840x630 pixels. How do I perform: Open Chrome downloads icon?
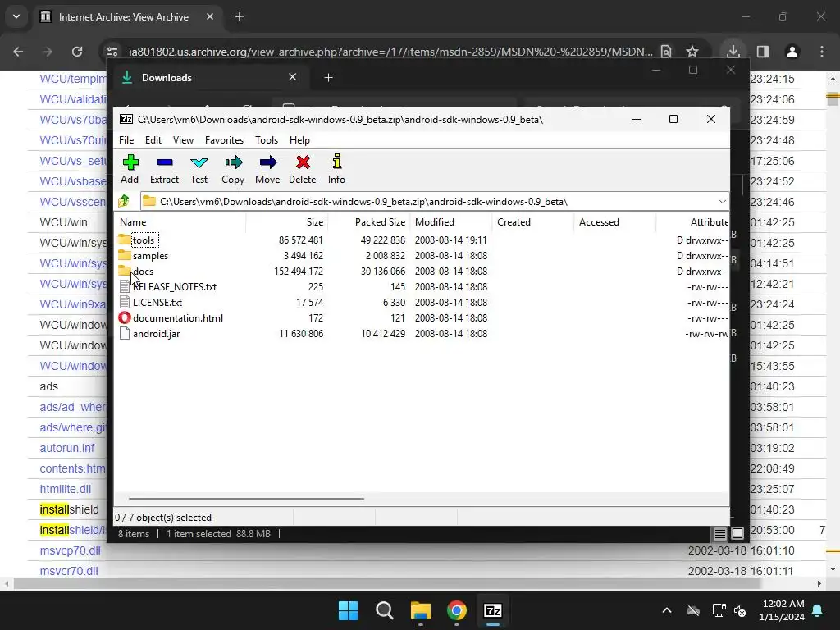pyautogui.click(x=733, y=52)
